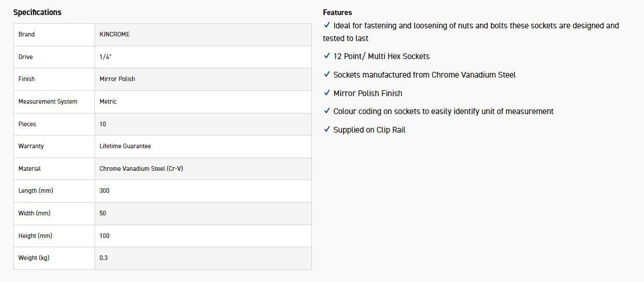Click the "Drive" row label
This screenshot has width=644, height=282.
click(26, 57)
